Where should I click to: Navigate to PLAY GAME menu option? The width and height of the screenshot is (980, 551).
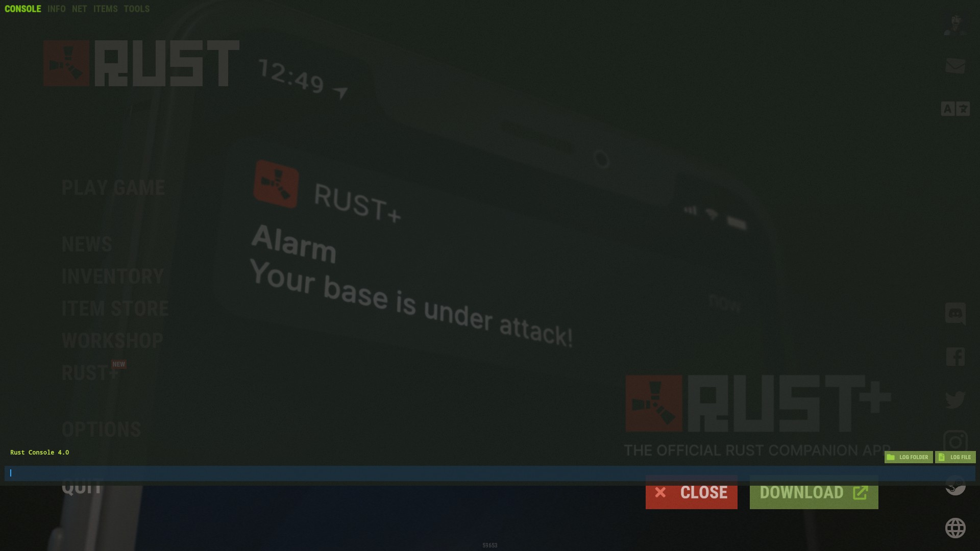click(113, 188)
